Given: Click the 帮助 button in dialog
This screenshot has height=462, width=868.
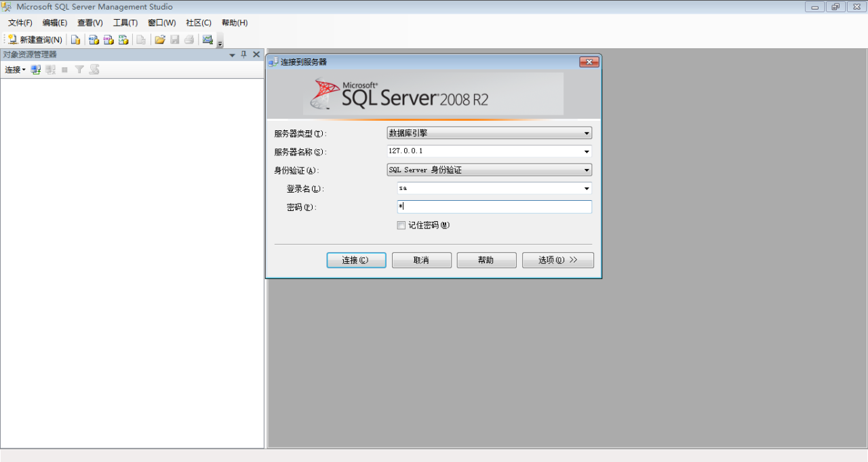Looking at the screenshot, I should (487, 261).
